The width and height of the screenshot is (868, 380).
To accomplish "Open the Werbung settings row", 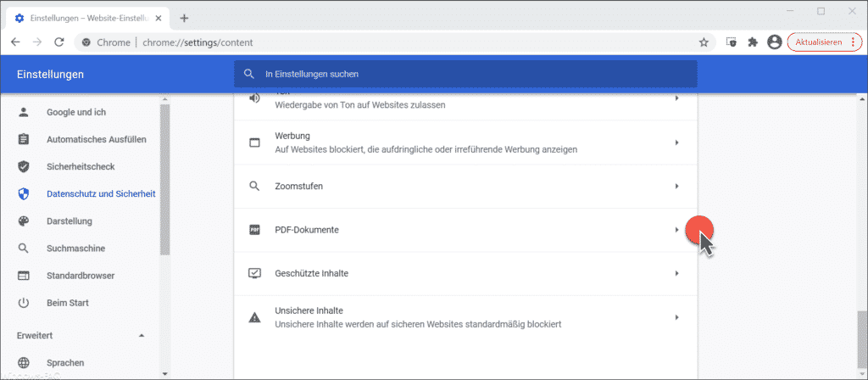I will (x=465, y=142).
